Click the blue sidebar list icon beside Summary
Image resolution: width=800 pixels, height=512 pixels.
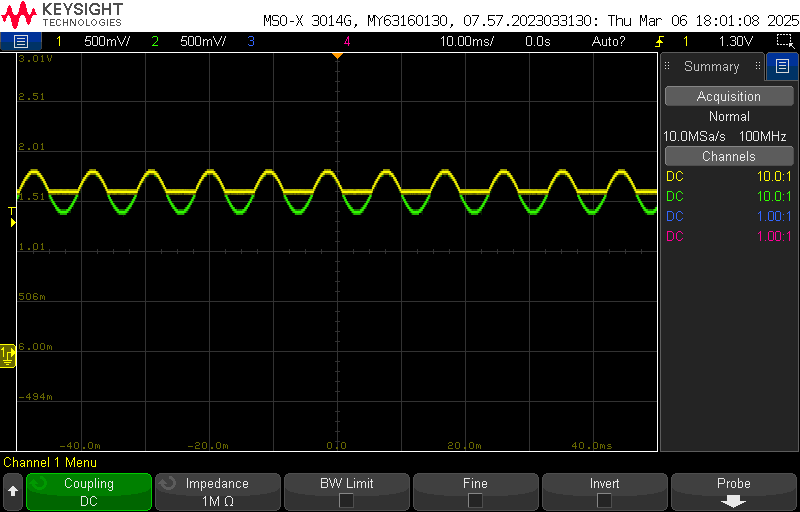[x=781, y=67]
